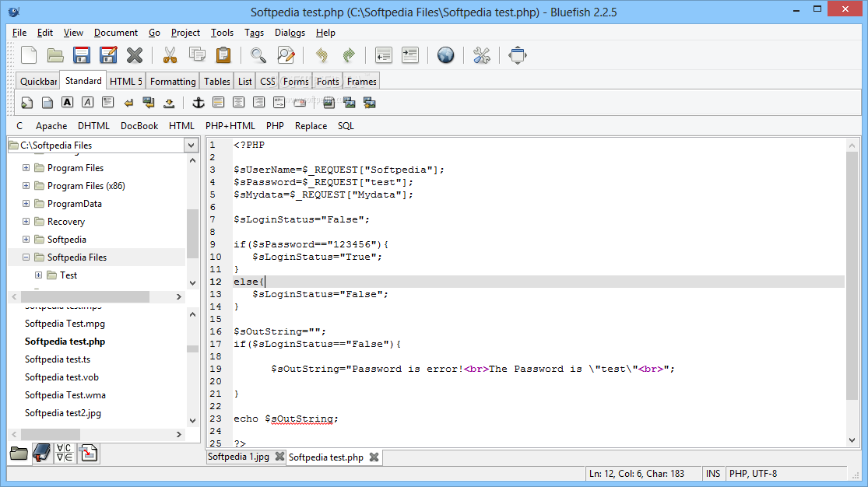The height and width of the screenshot is (487, 868).
Task: Undo the last edit with the back arrow
Action: (x=322, y=55)
